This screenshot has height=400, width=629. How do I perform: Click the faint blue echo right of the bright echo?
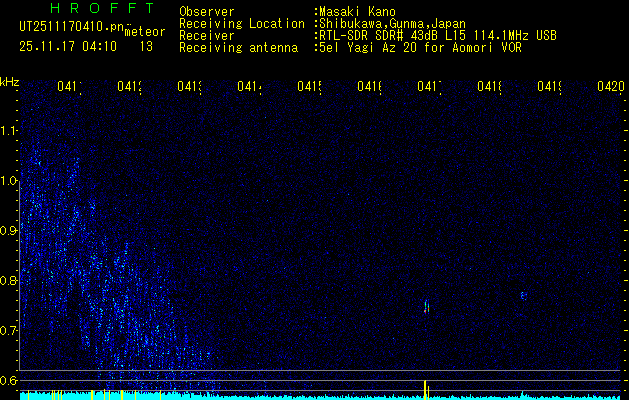click(x=523, y=296)
